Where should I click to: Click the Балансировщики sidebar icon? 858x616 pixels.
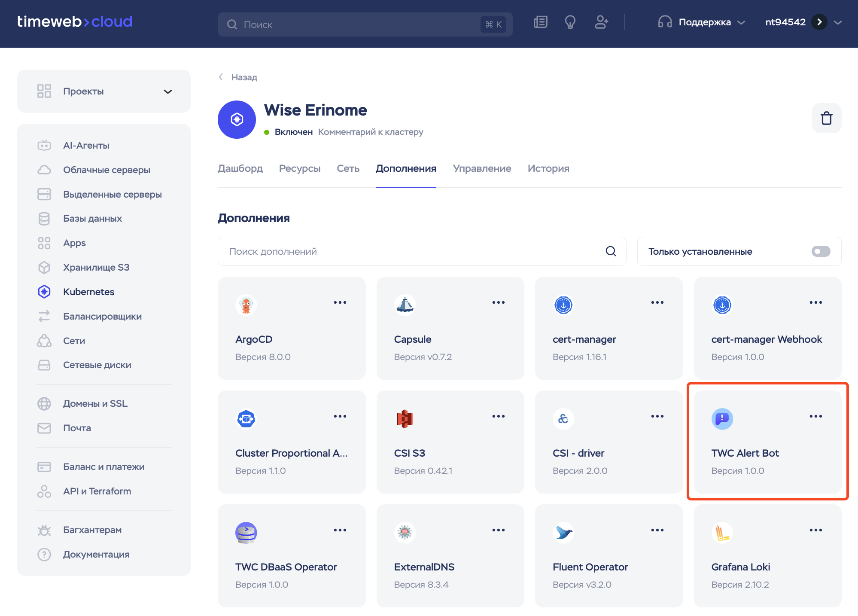point(44,316)
